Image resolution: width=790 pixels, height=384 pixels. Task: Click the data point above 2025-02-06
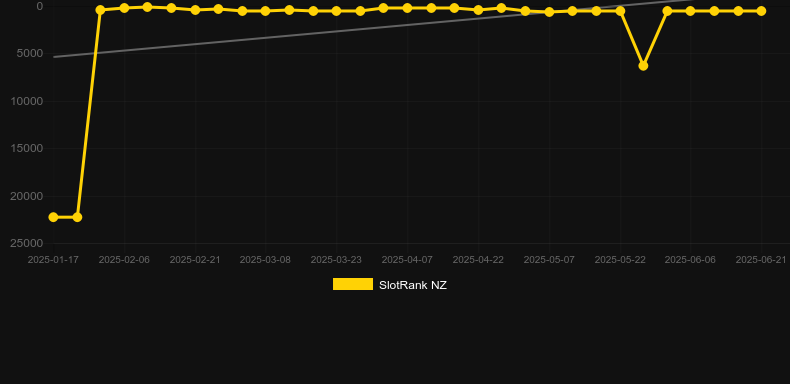tap(124, 8)
